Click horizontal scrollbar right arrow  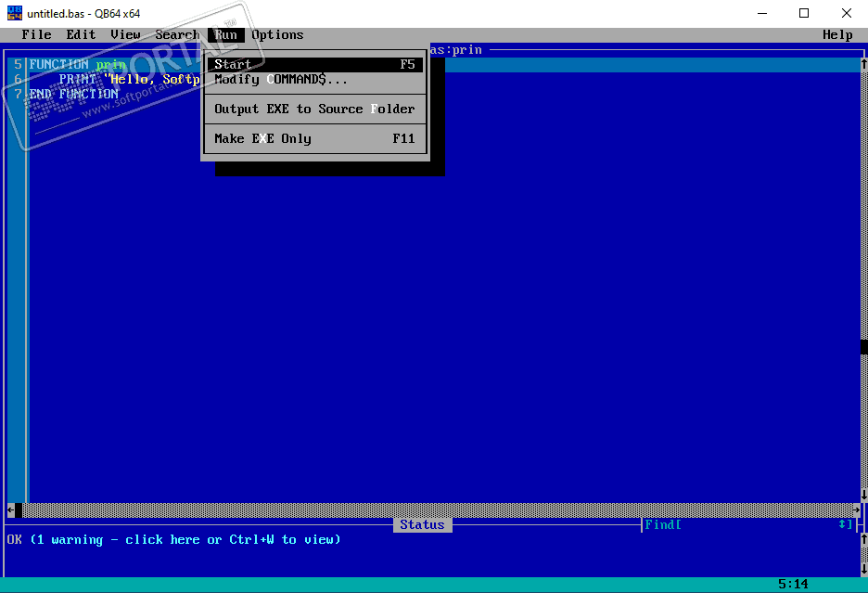[x=856, y=509]
